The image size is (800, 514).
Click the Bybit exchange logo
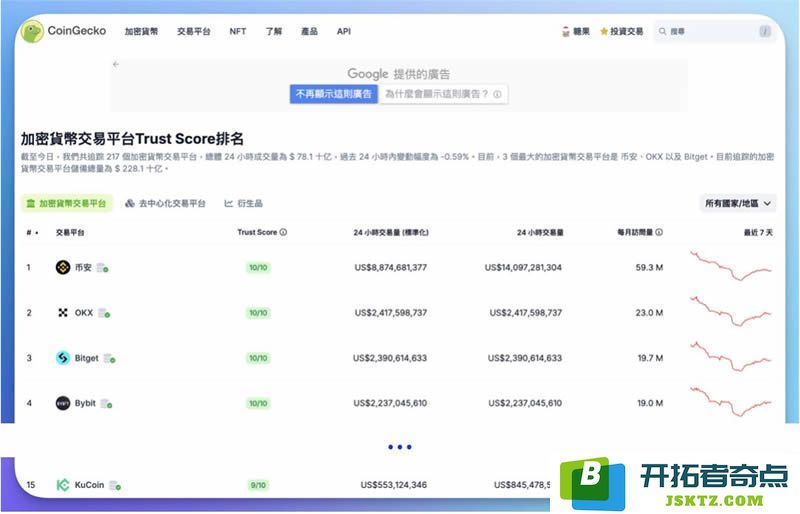coord(63,403)
